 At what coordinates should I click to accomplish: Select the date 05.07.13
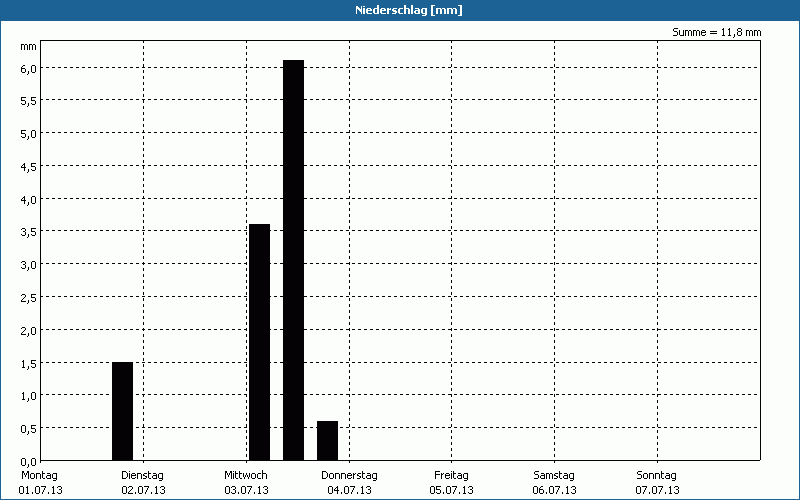pyautogui.click(x=452, y=490)
